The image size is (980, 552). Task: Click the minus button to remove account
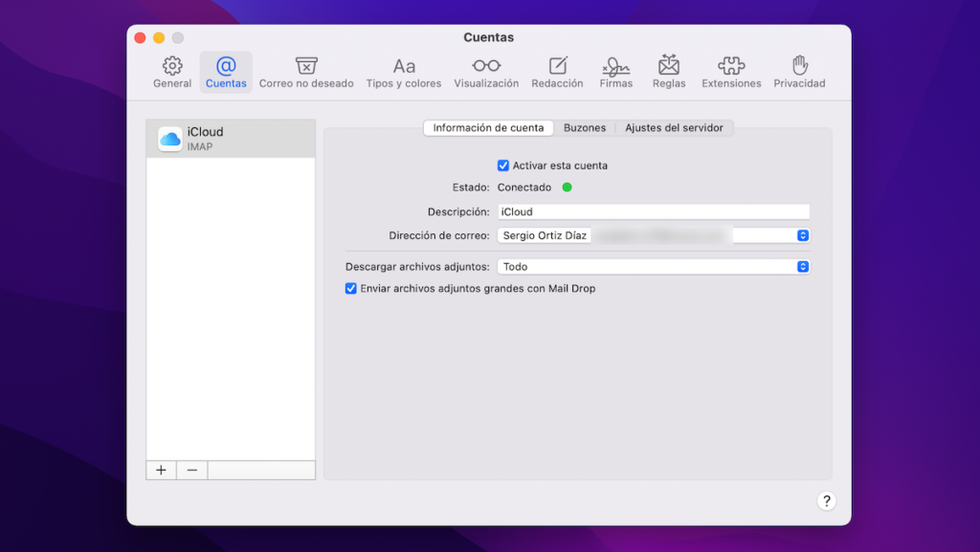pyautogui.click(x=192, y=471)
